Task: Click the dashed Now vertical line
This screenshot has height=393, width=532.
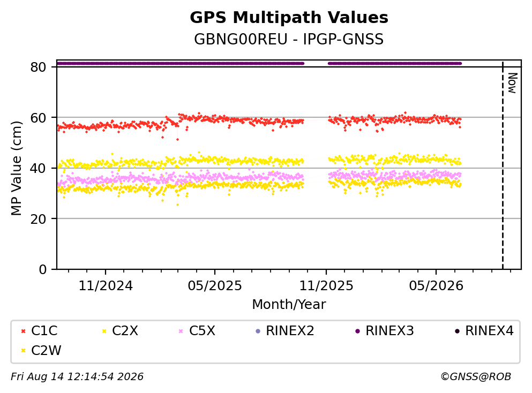Action: tap(503, 165)
